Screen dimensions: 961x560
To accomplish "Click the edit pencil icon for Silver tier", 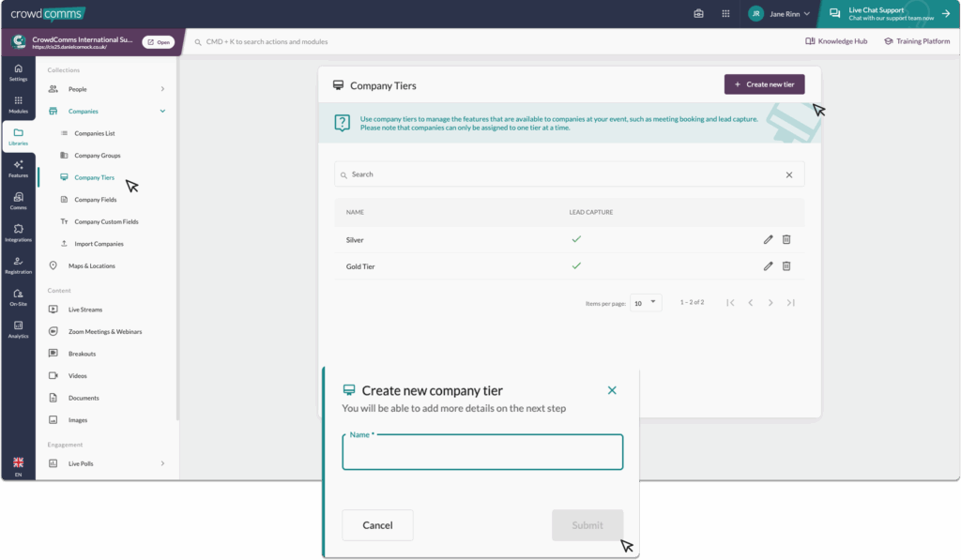I will (x=769, y=239).
